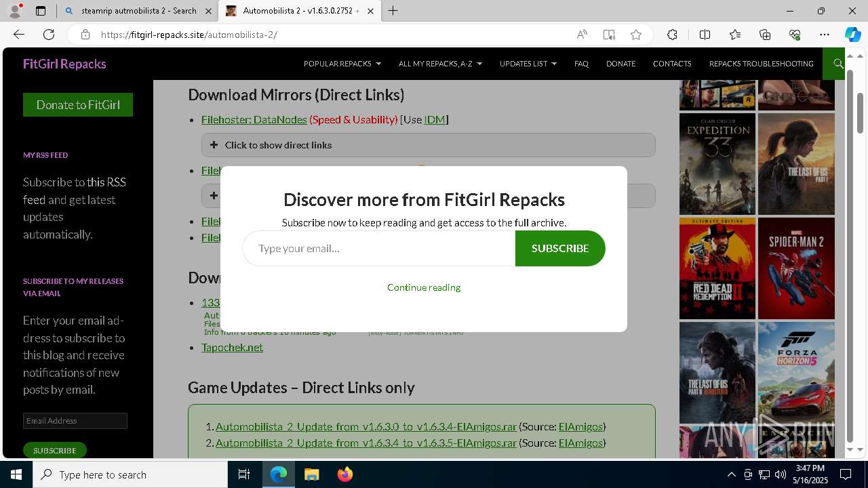Click the green SUBSCRIBE button in popup
Viewport: 868px width, 488px height.
[x=560, y=248]
